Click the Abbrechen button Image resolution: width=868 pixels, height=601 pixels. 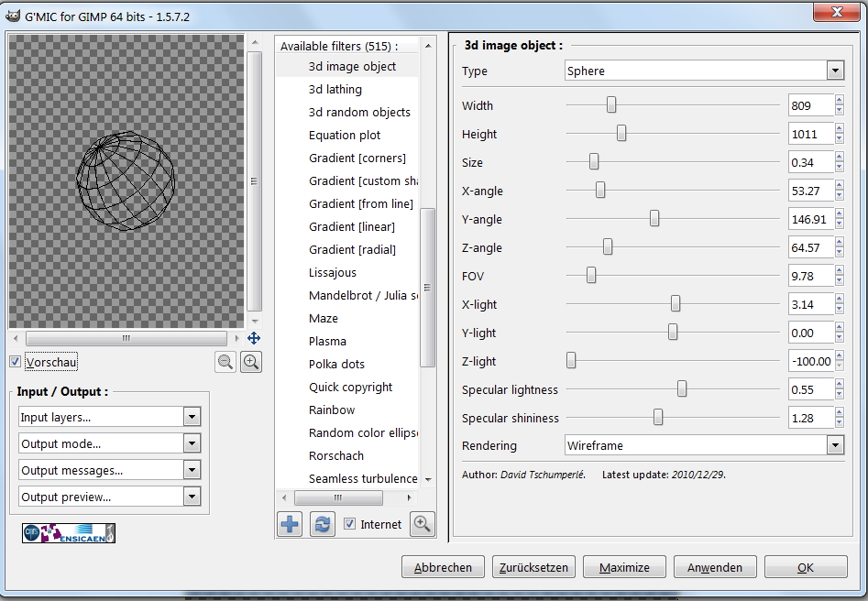tap(443, 567)
